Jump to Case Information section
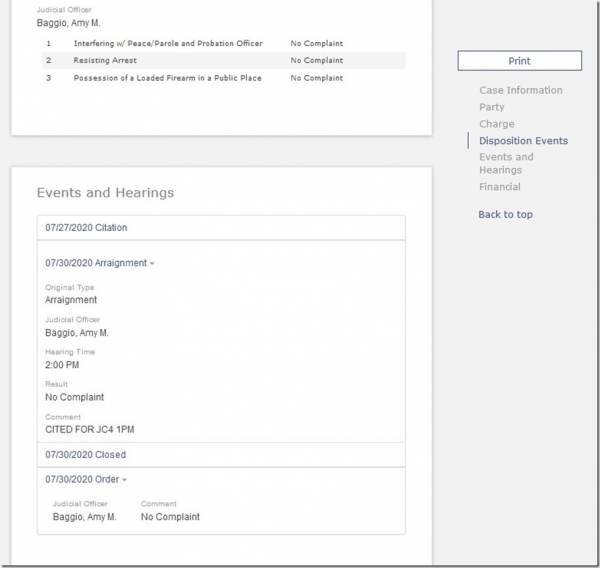Screen dimensions: 600x568 520,90
